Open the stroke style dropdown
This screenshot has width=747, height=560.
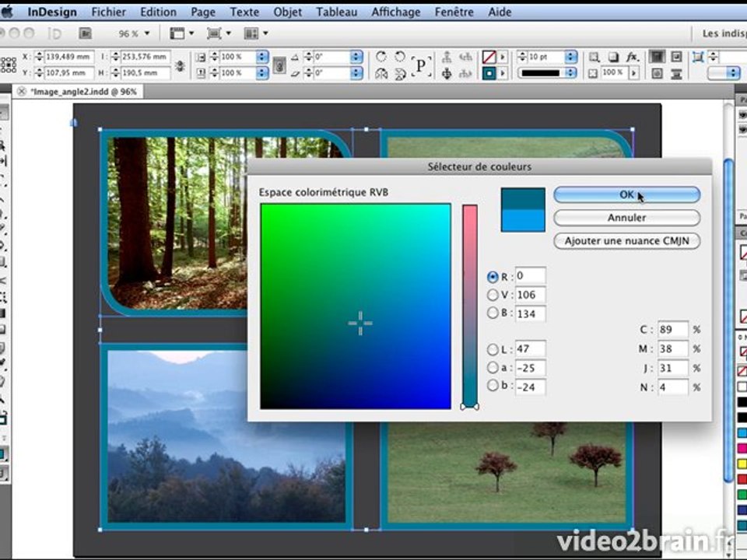click(570, 73)
